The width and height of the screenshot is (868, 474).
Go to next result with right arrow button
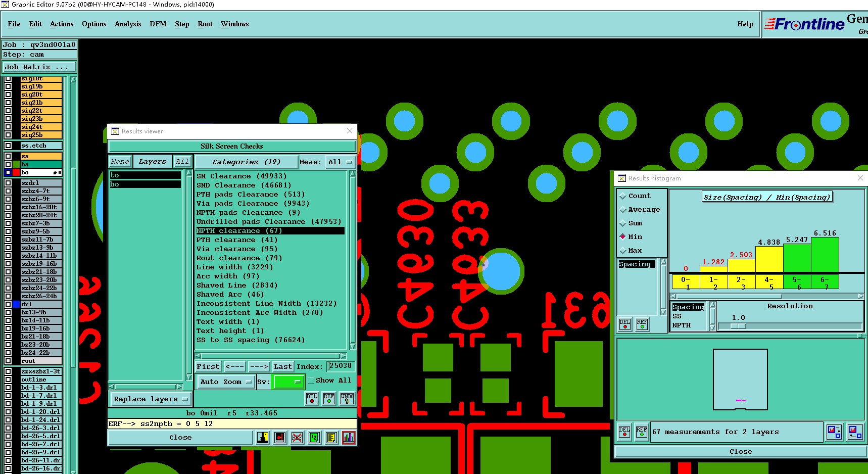coord(259,367)
